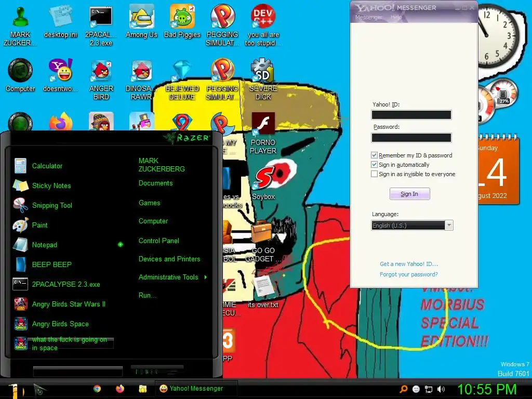Viewport: 532px width, 399px height.
Task: Open the Yahoo 'doesntwo...' desktop shortcut
Action: (x=60, y=75)
